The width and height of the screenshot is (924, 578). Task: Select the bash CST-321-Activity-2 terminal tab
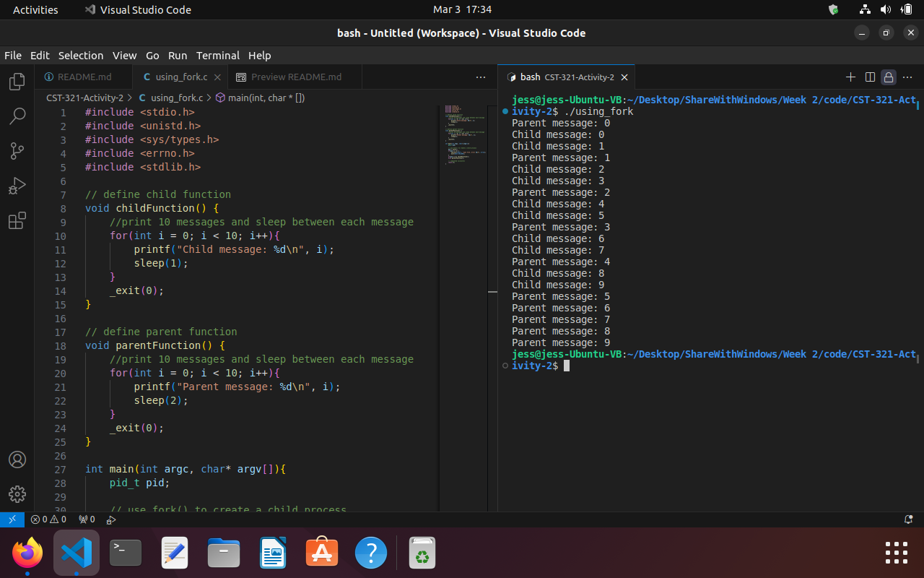567,77
